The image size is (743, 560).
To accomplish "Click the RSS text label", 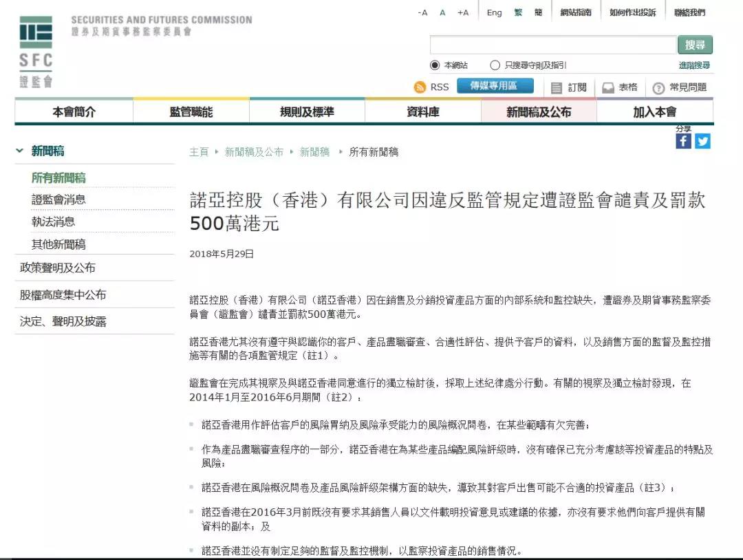I will click(x=439, y=87).
